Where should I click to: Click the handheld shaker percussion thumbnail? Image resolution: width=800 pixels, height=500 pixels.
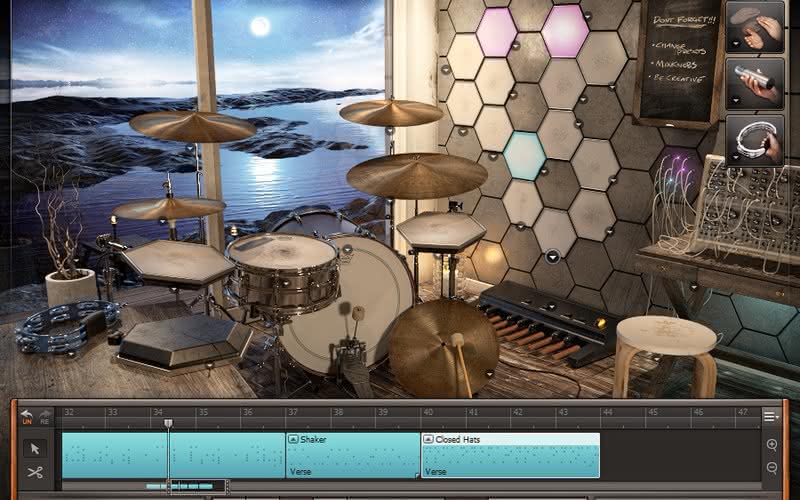(x=755, y=83)
